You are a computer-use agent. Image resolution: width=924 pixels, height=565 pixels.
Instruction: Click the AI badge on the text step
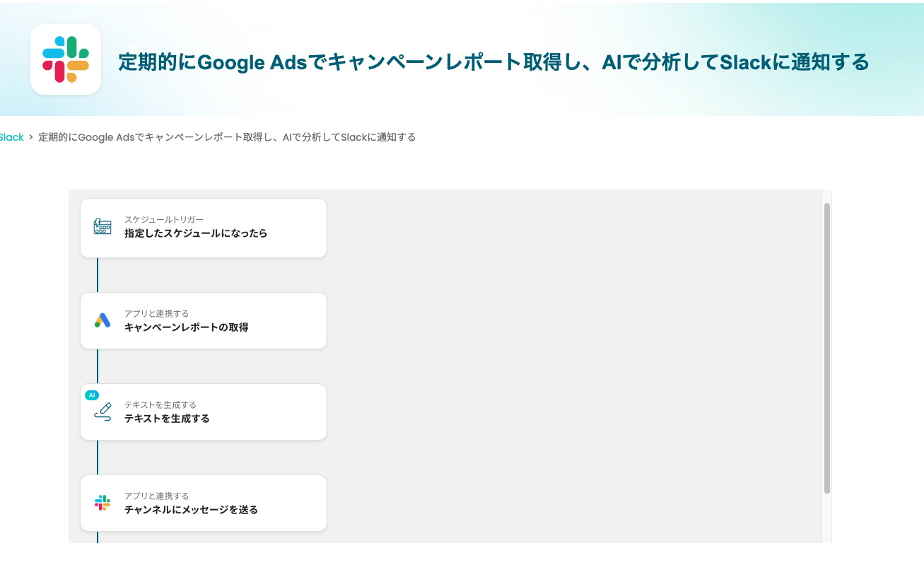92,395
